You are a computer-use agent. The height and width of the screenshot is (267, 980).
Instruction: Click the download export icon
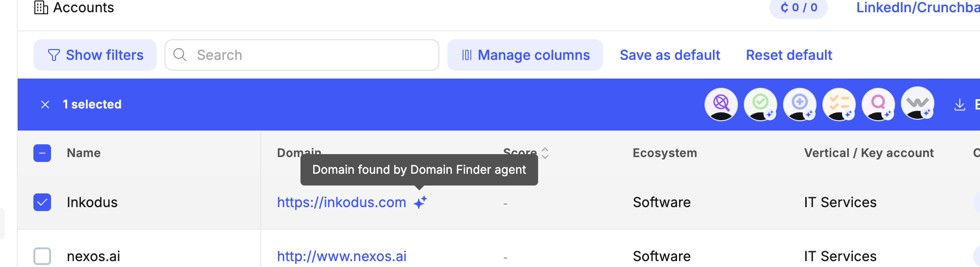(959, 105)
